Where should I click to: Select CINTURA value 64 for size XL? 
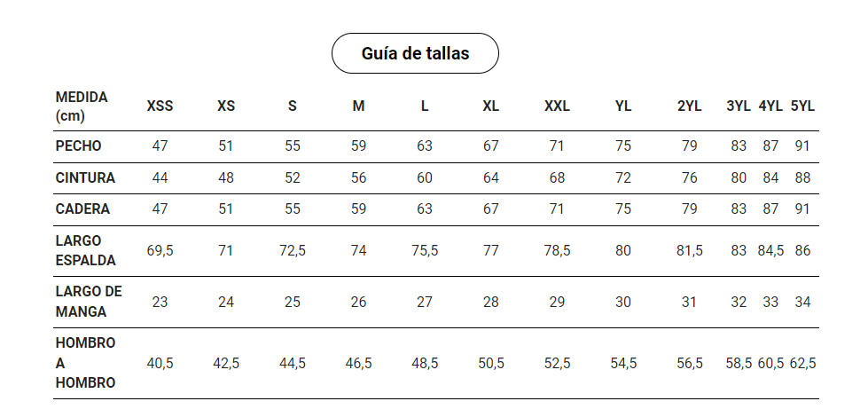[491, 177]
